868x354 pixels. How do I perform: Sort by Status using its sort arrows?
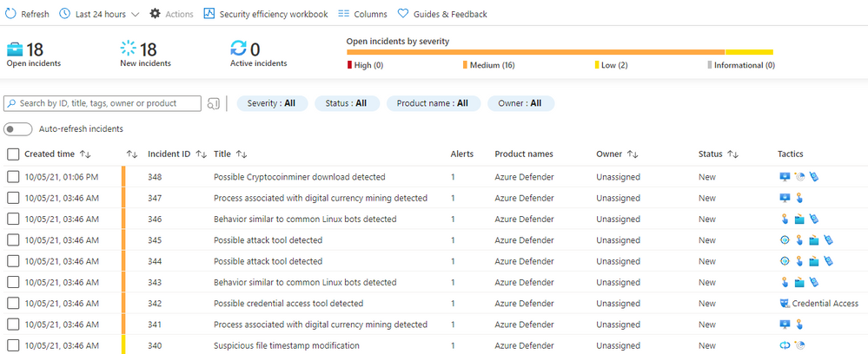[733, 154]
